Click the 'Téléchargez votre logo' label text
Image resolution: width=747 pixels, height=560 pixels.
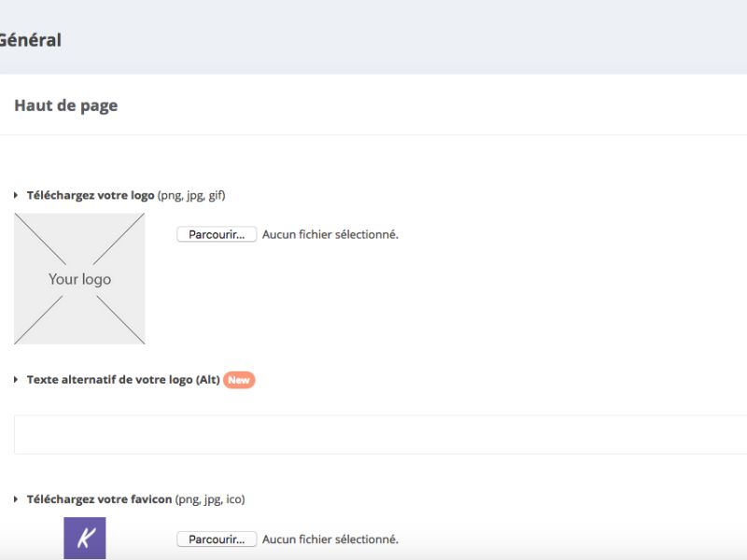tap(91, 195)
